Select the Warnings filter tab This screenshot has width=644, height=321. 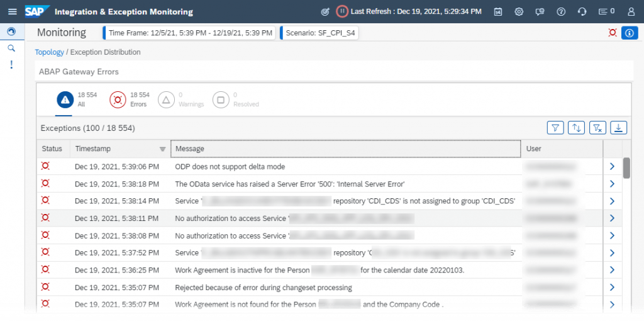pos(181,100)
